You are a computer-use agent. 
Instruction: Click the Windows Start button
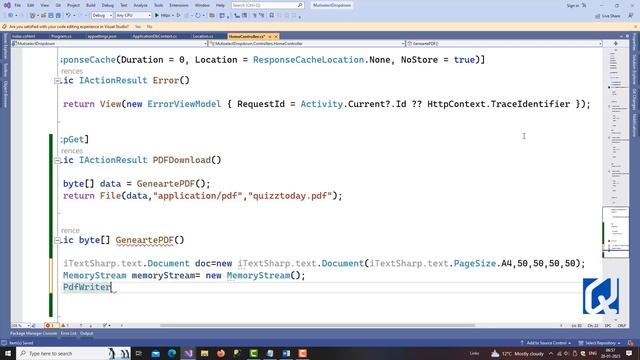click(8, 353)
